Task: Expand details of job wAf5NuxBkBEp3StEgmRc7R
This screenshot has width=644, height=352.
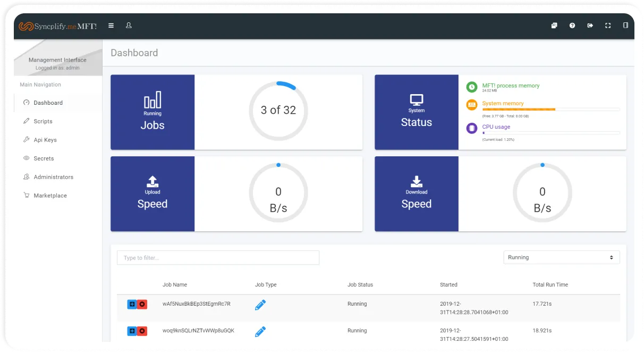Action: (x=131, y=304)
